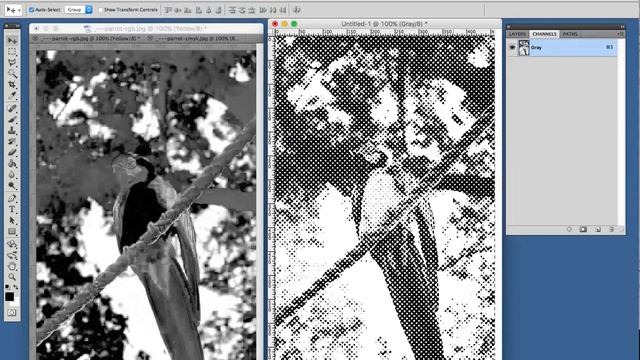Select the Clone Stamp tool

pyautogui.click(x=12, y=131)
